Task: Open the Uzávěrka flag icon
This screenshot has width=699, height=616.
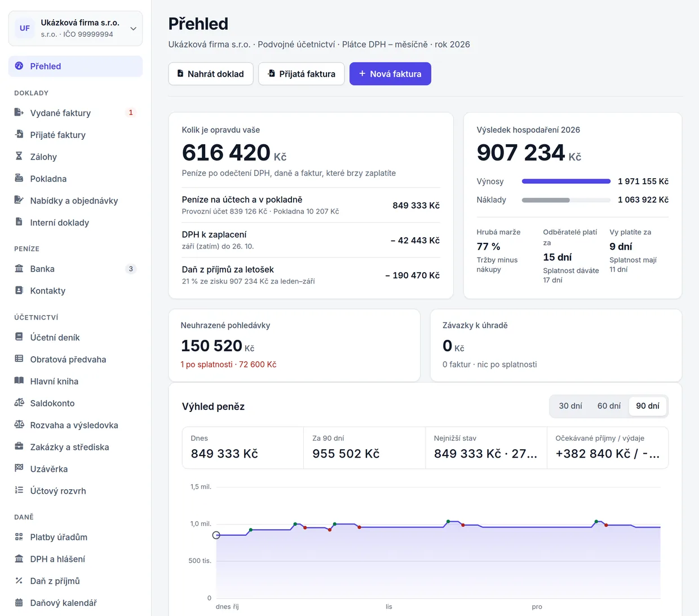Action: tap(19, 469)
